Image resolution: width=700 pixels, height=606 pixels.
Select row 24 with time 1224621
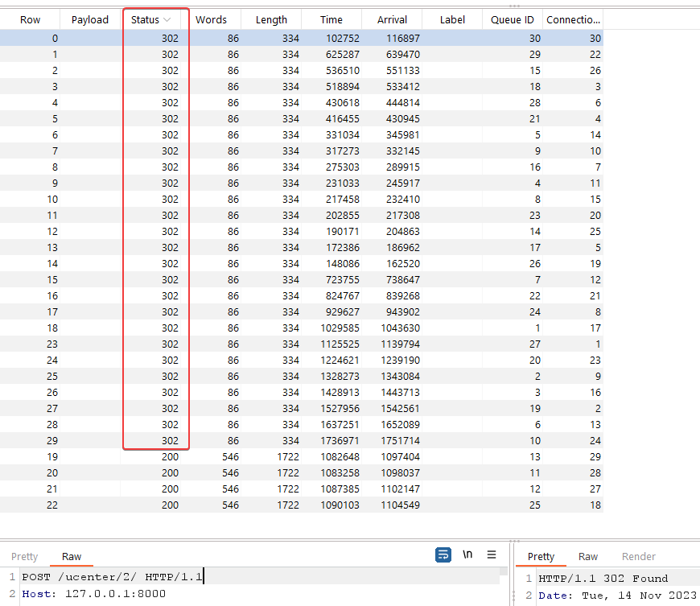coord(302,360)
